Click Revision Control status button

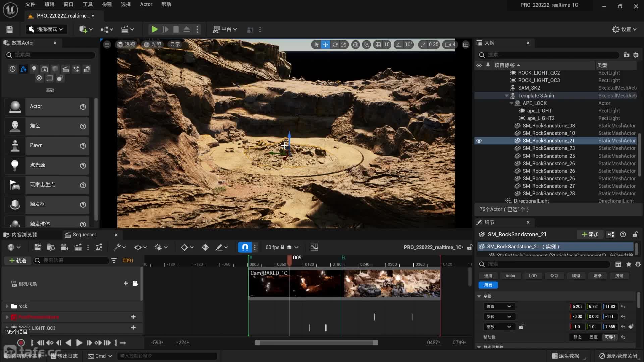tap(618, 356)
